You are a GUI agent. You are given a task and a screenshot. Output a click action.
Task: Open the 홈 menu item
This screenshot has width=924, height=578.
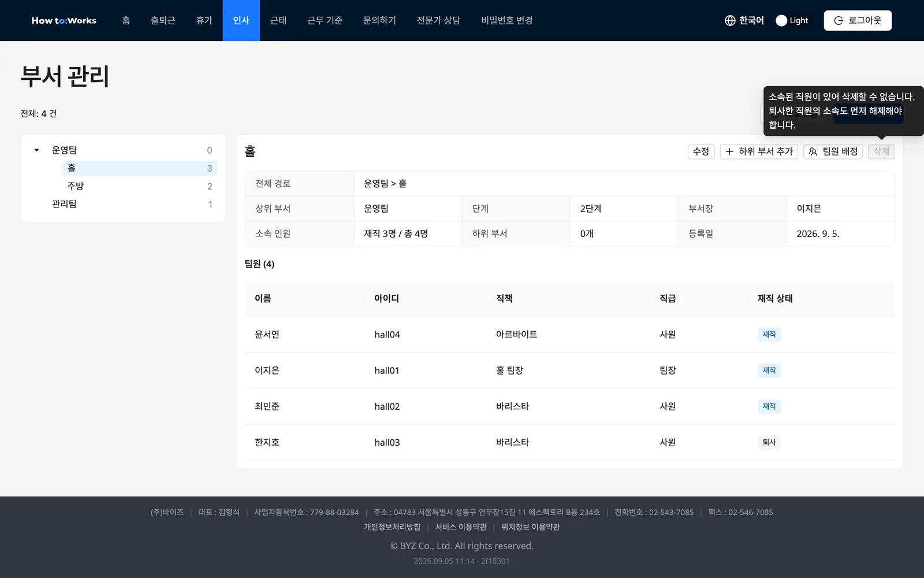click(126, 21)
